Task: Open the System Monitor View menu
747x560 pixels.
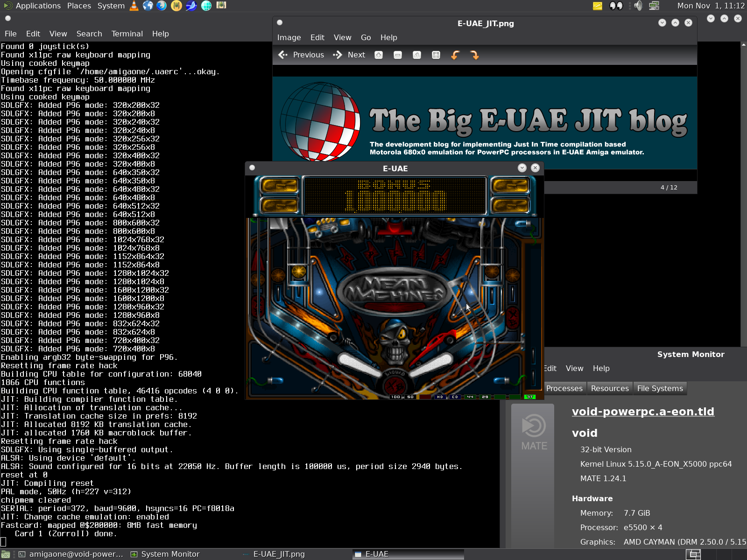Action: 575,368
